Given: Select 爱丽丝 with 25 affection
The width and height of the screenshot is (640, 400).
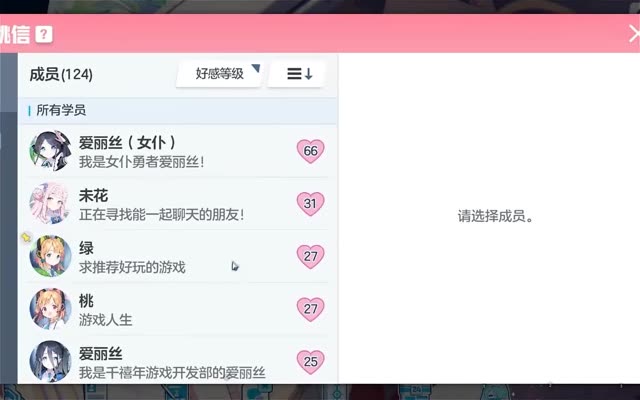Looking at the screenshot, I should click(x=177, y=361).
